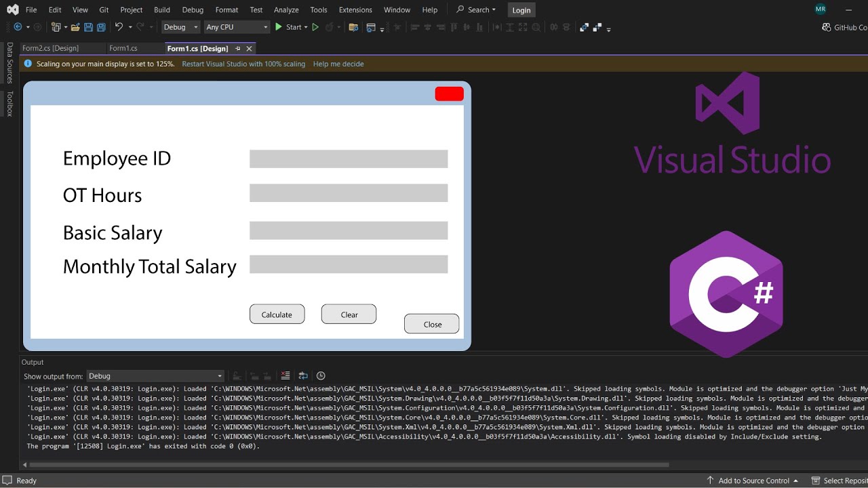Toggle word wrap in Output panel

click(x=303, y=375)
